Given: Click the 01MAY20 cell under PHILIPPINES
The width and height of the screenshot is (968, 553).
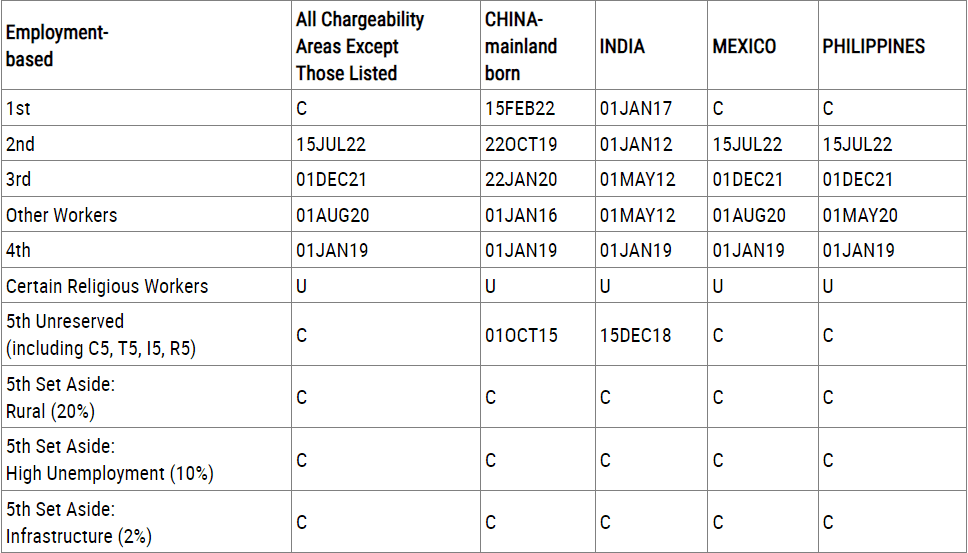Looking at the screenshot, I should coord(858,215).
